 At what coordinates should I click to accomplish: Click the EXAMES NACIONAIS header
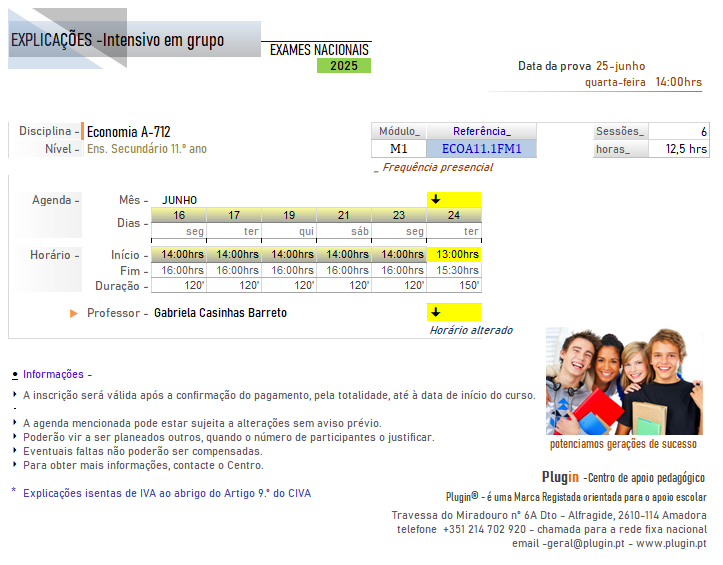click(x=319, y=50)
